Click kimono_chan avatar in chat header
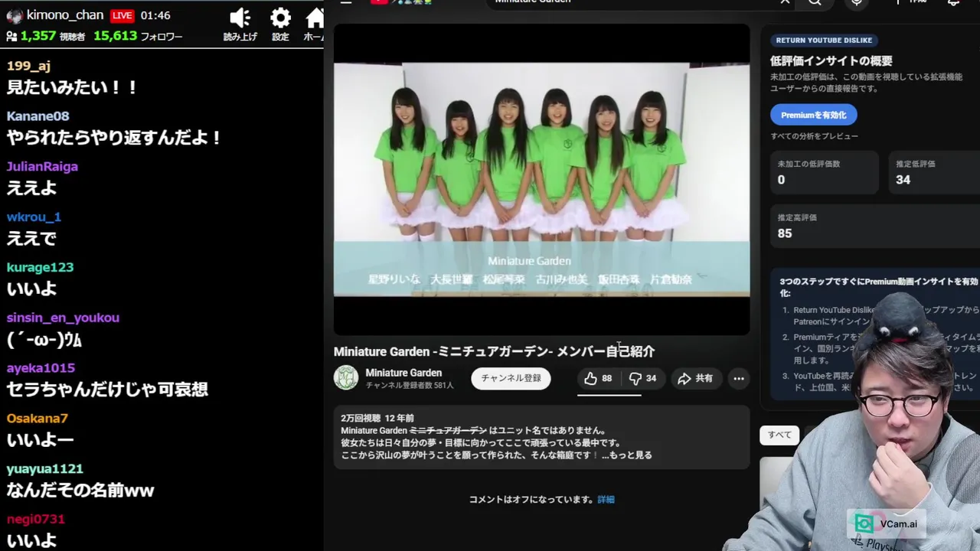The height and width of the screenshot is (551, 980). (15, 16)
